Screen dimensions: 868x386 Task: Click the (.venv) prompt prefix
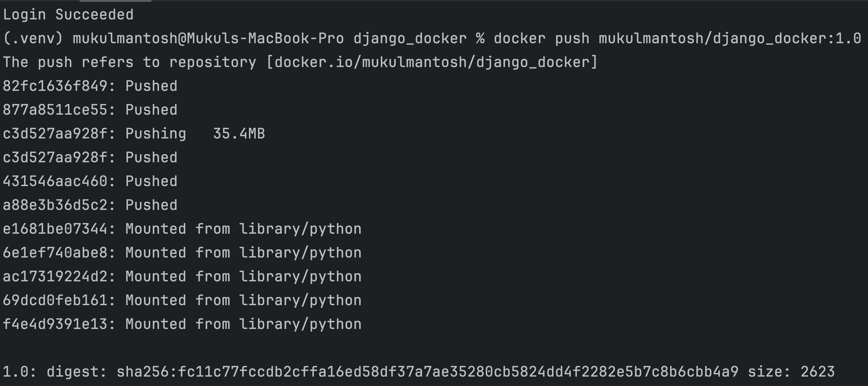tap(33, 39)
